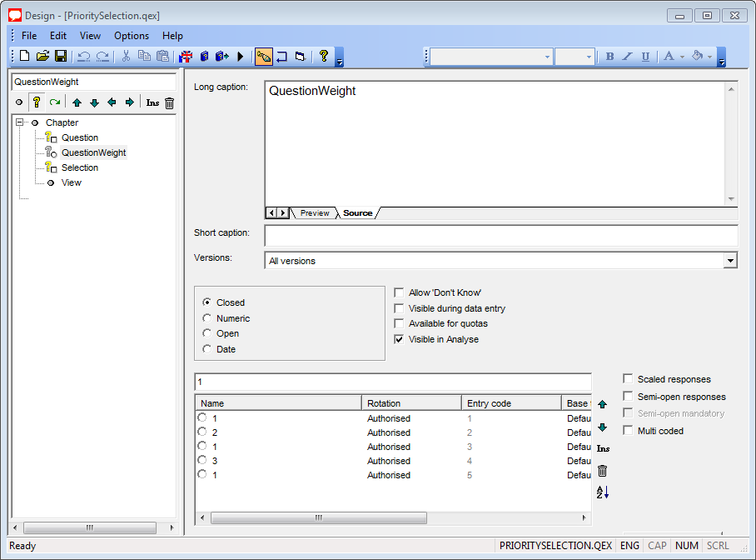Collapse the Chapter tree node
The width and height of the screenshot is (756, 560).
click(19, 122)
